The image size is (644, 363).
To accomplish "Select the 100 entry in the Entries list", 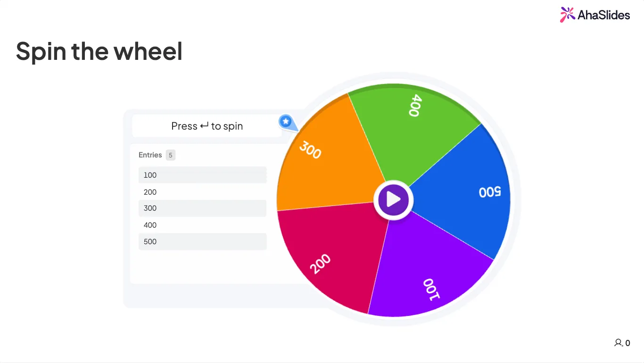I will coord(202,175).
